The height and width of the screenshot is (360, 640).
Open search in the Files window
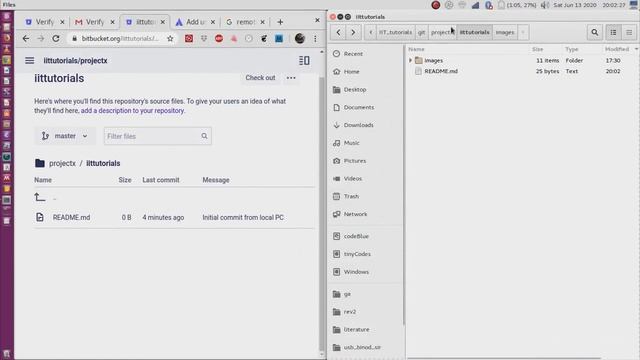click(595, 32)
